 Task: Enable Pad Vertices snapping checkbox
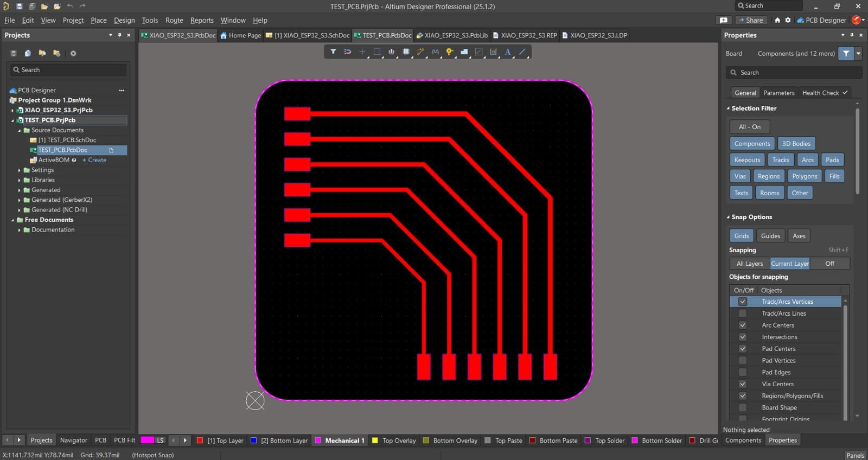point(743,361)
